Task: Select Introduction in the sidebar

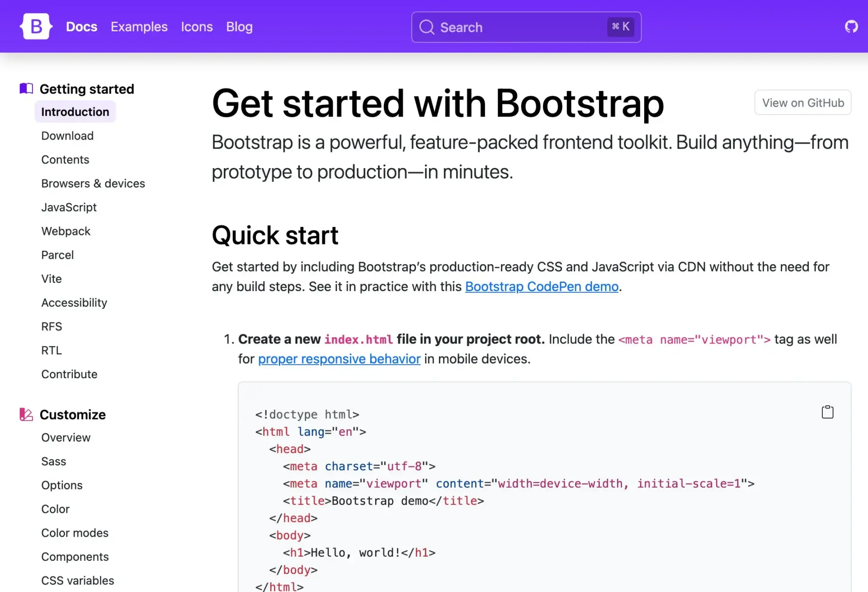Action: point(75,112)
